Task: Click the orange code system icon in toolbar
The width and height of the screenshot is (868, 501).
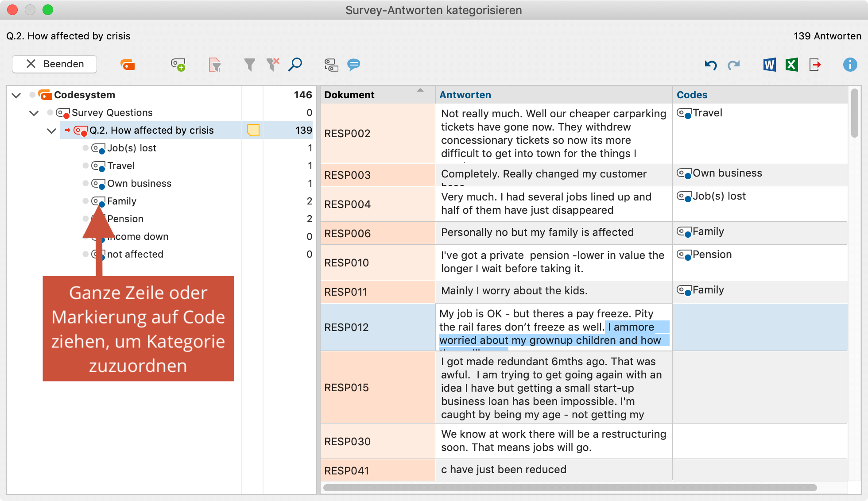Action: pyautogui.click(x=128, y=65)
